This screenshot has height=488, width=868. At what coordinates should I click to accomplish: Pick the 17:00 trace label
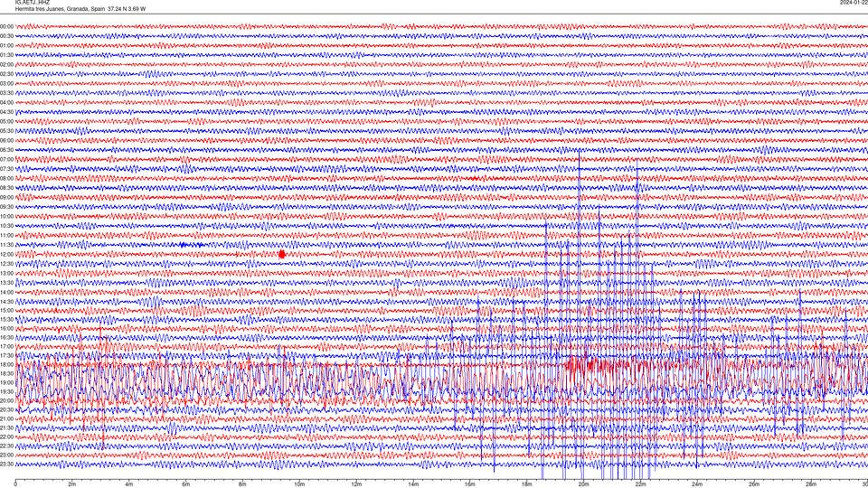pos(6,346)
